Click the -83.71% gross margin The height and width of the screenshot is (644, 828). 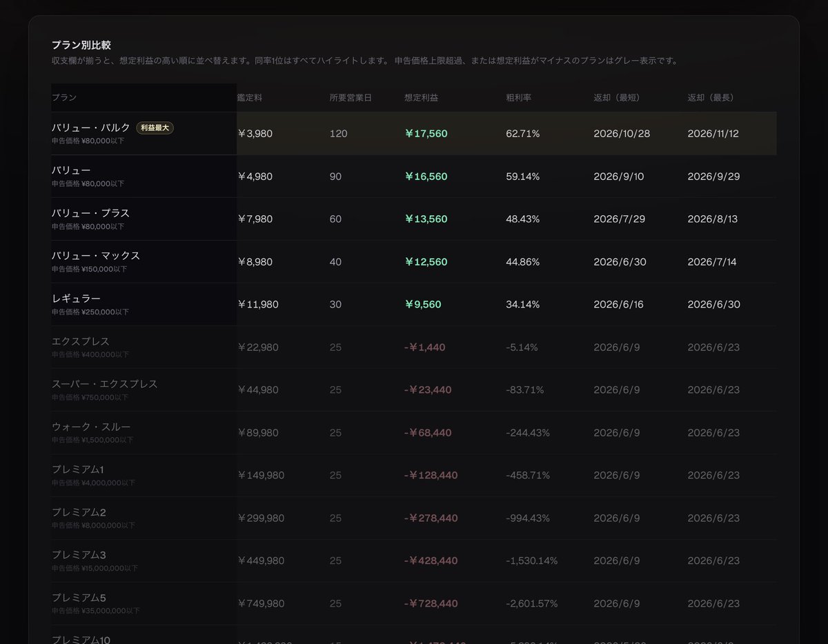(525, 390)
